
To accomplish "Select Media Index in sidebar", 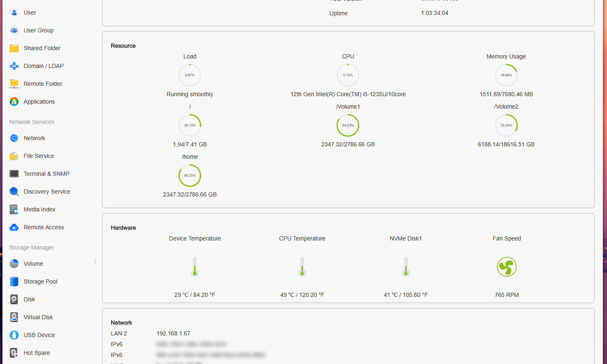I will [x=39, y=209].
